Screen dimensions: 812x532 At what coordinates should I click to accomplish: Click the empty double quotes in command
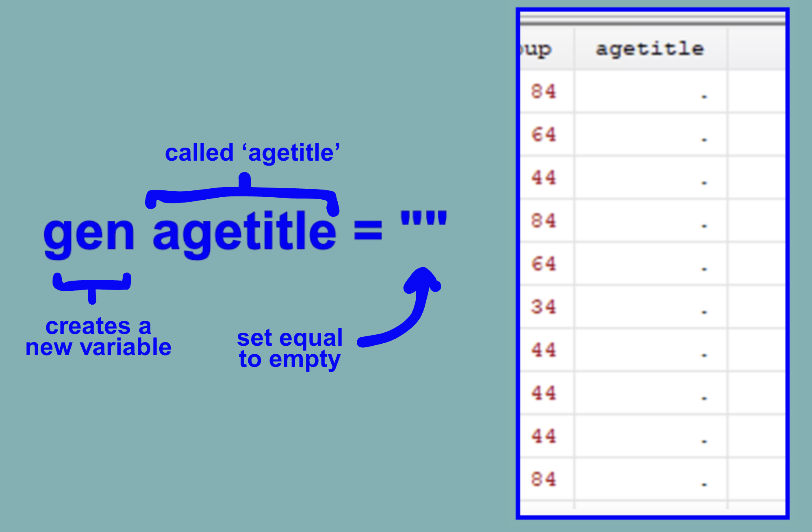click(x=423, y=218)
